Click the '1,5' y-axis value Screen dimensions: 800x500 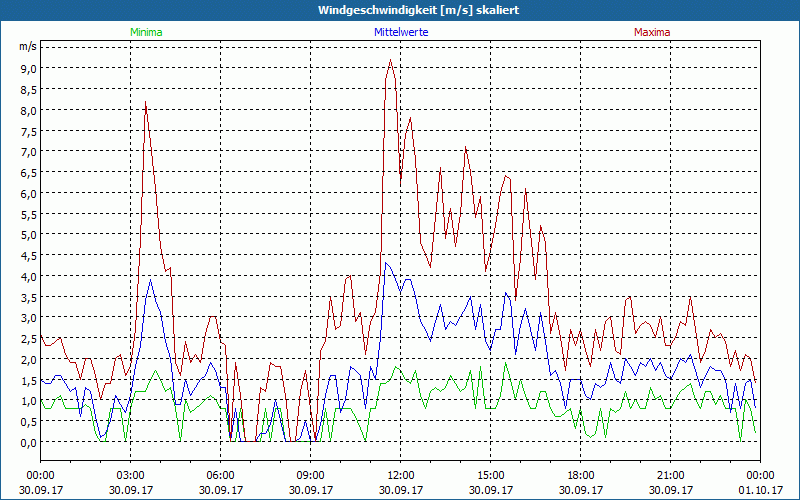coord(29,380)
